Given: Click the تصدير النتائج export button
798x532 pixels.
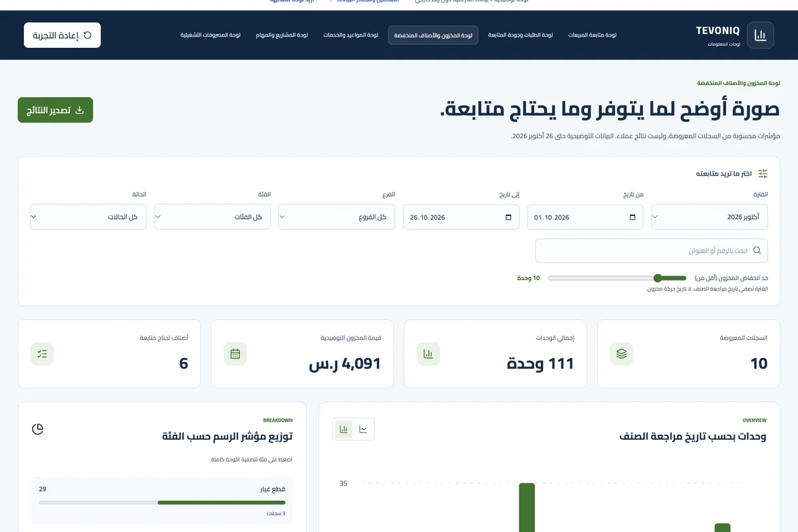Looking at the screenshot, I should click(55, 110).
